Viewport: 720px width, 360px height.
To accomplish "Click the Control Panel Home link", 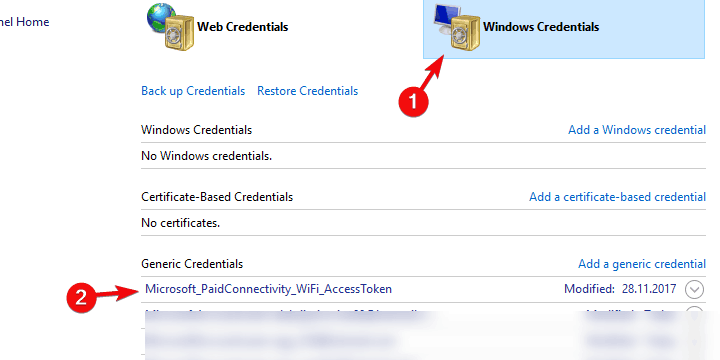I will click(24, 22).
